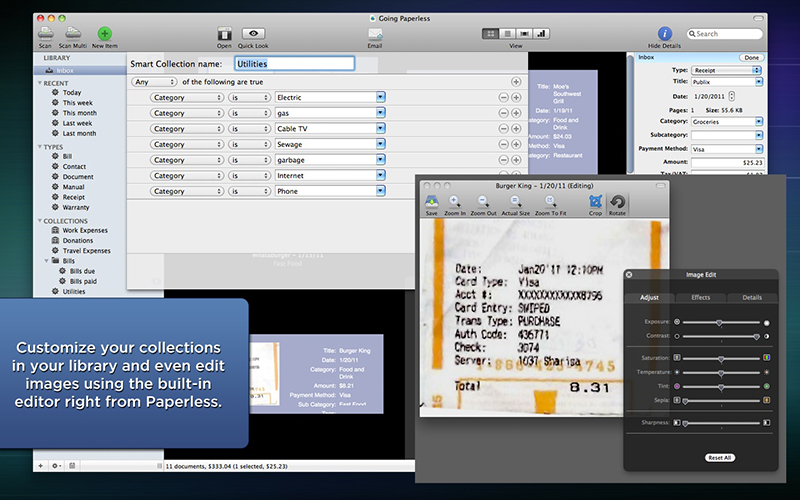Image resolution: width=800 pixels, height=500 pixels.
Task: Click Zoom To Fit in image editor
Action: 550,202
